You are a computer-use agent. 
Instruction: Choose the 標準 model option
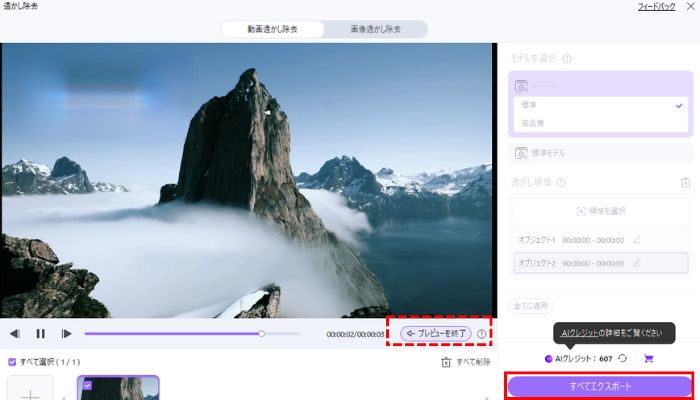click(601, 105)
